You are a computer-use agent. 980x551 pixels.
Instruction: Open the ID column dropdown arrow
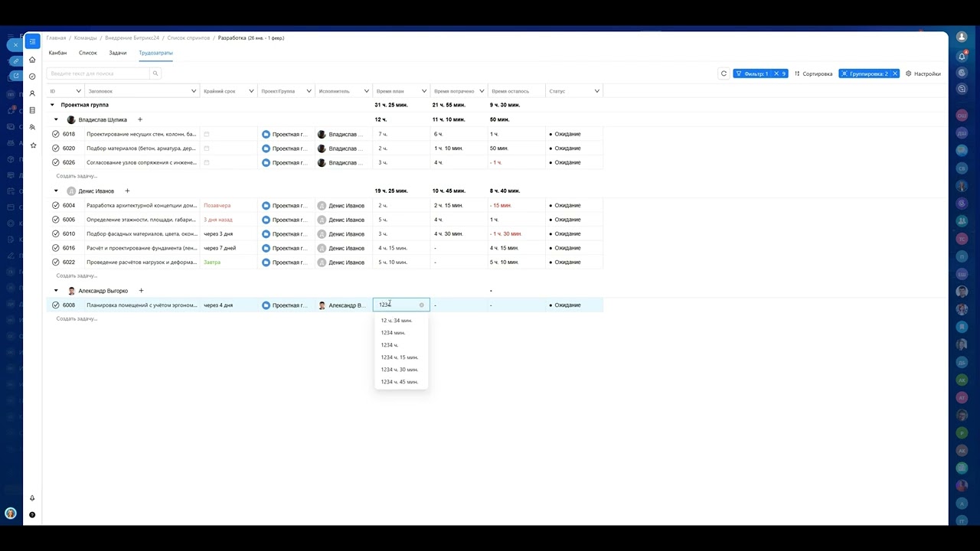coord(78,91)
